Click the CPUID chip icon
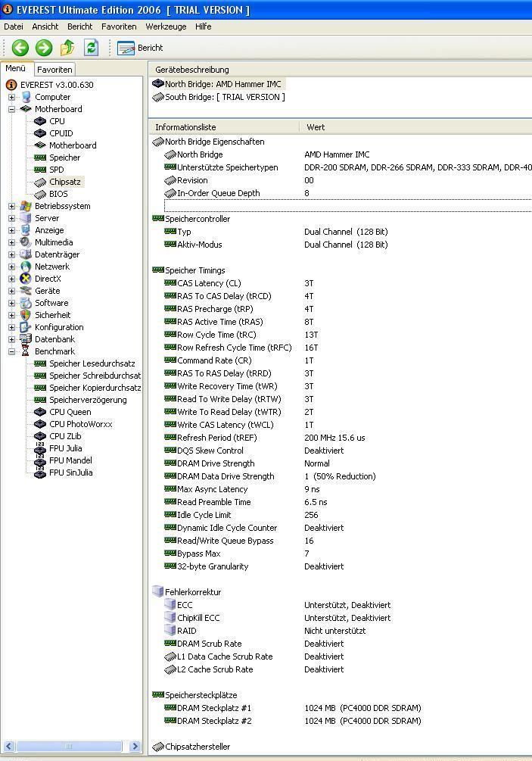The image size is (532, 761). tap(40, 133)
